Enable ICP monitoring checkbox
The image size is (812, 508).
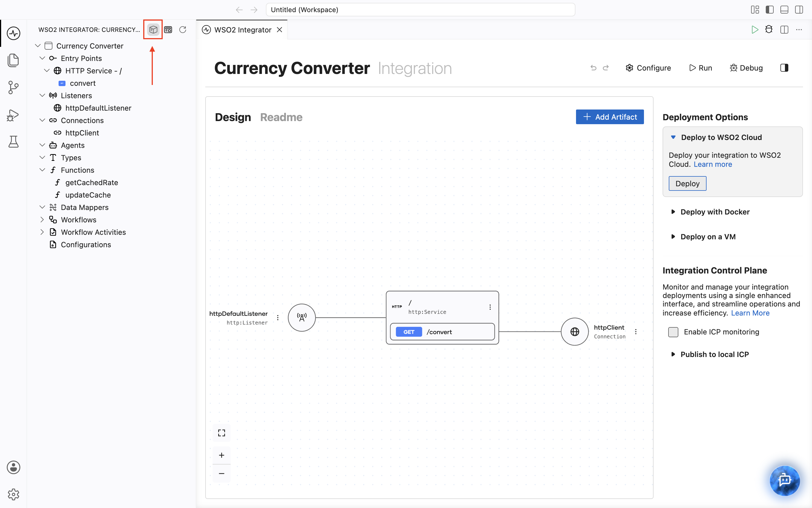(x=673, y=332)
